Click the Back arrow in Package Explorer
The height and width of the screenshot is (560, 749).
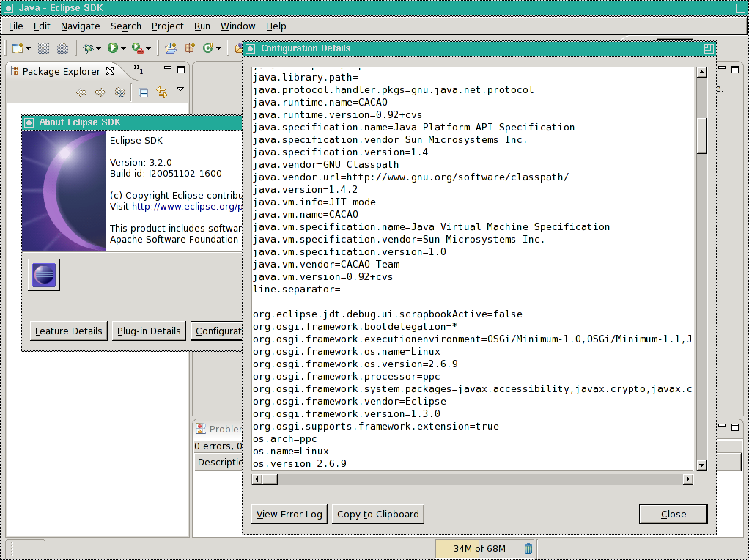[81, 92]
